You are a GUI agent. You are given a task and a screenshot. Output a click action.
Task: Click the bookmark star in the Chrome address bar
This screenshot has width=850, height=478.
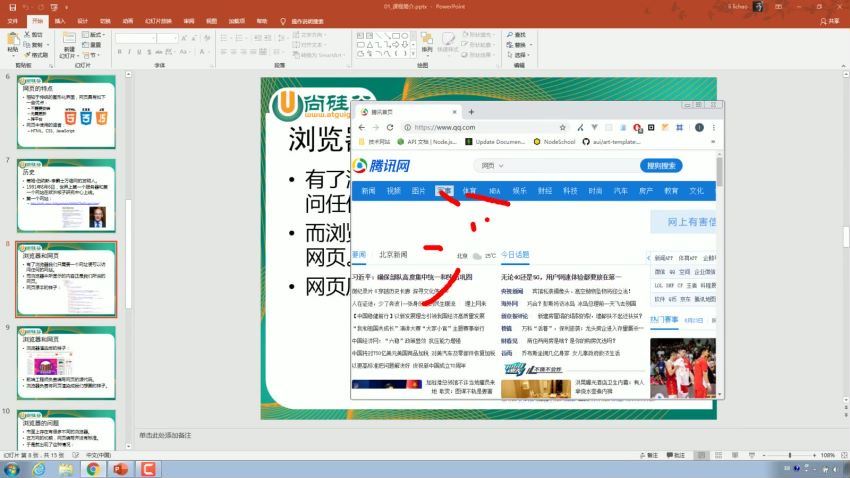563,127
